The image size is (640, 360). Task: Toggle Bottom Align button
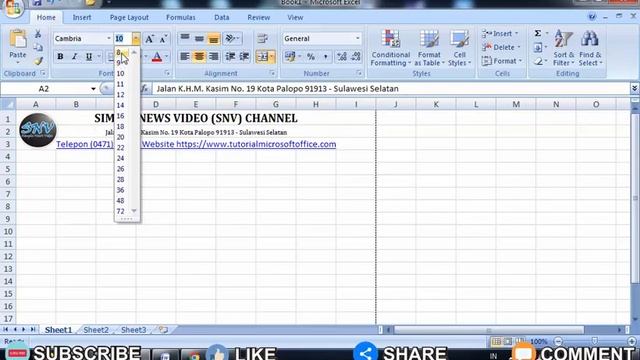213,38
